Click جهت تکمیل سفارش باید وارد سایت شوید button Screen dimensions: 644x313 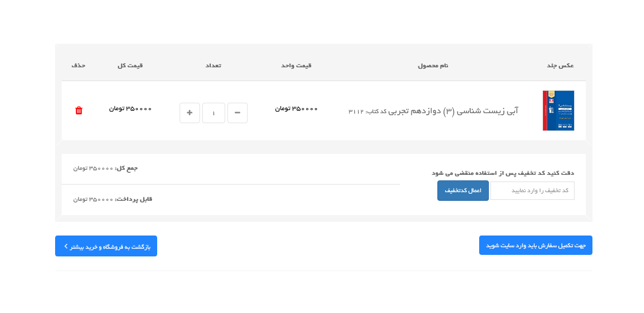535,245
